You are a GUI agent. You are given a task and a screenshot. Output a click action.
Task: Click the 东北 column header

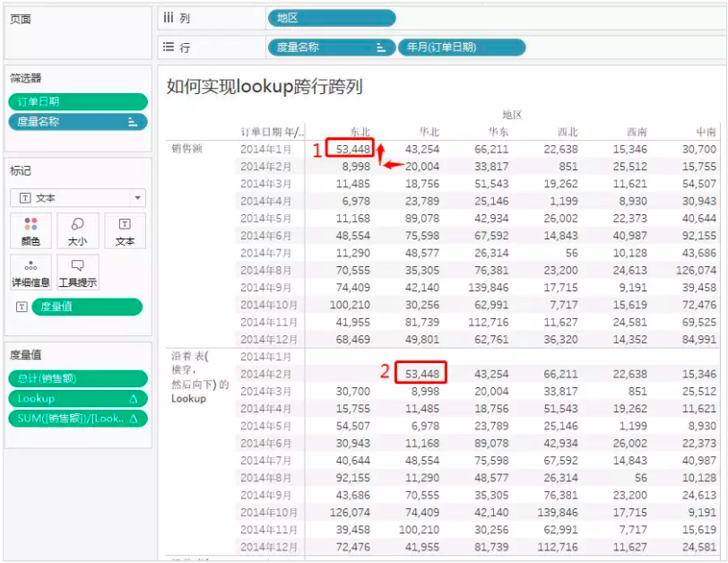(360, 133)
